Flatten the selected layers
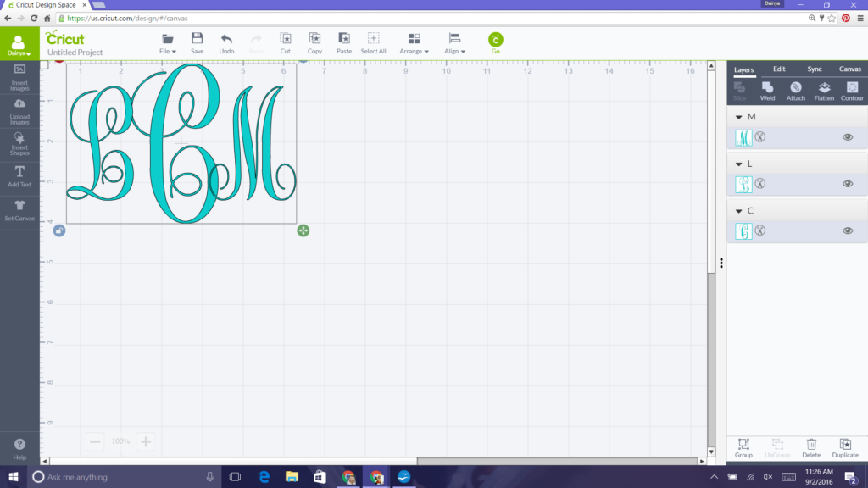 coord(824,91)
